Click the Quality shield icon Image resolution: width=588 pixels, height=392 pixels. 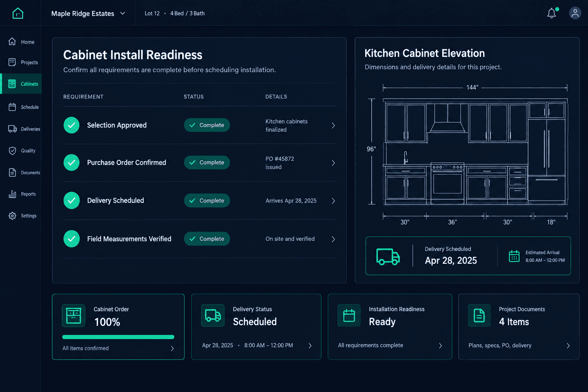click(12, 151)
